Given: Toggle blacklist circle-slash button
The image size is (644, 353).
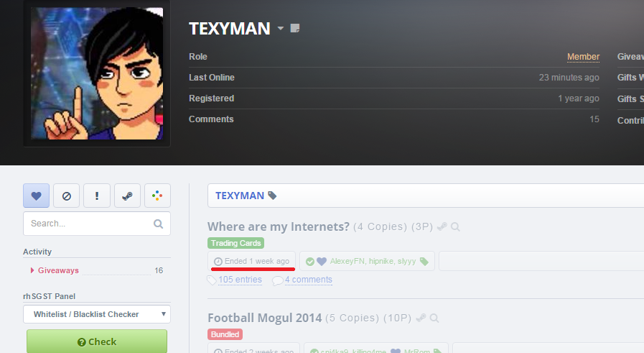Looking at the screenshot, I should (x=67, y=196).
